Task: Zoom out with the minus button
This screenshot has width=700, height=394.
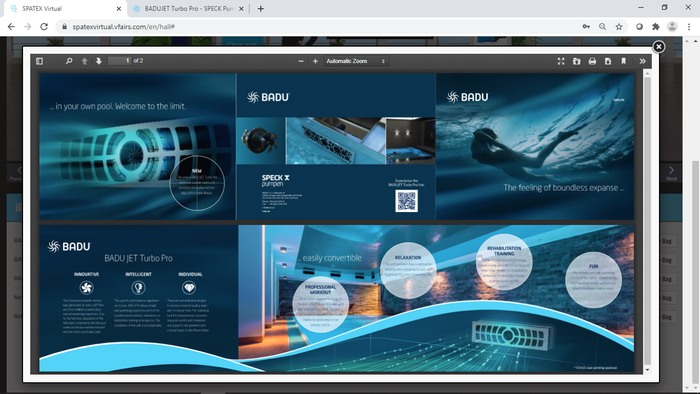Action: (x=301, y=61)
